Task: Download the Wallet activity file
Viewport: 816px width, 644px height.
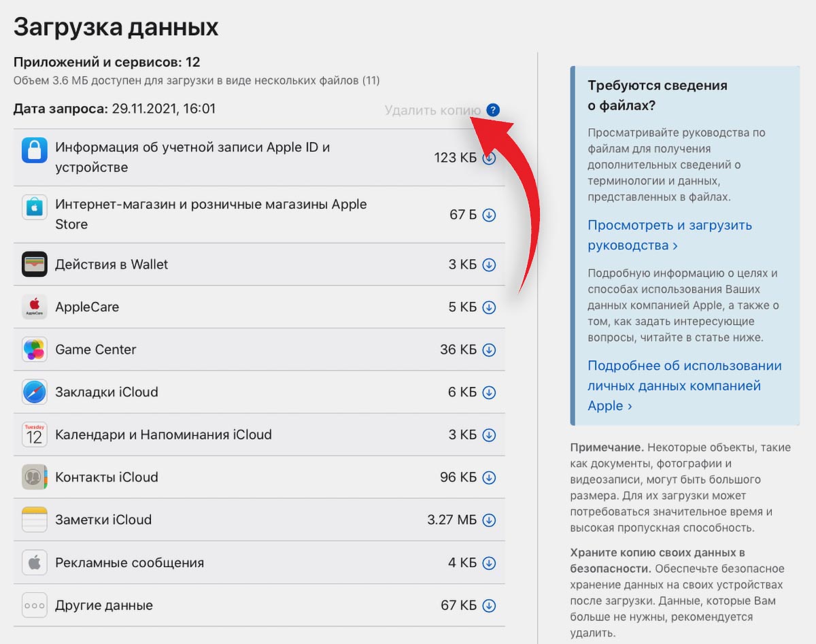Action: (489, 265)
